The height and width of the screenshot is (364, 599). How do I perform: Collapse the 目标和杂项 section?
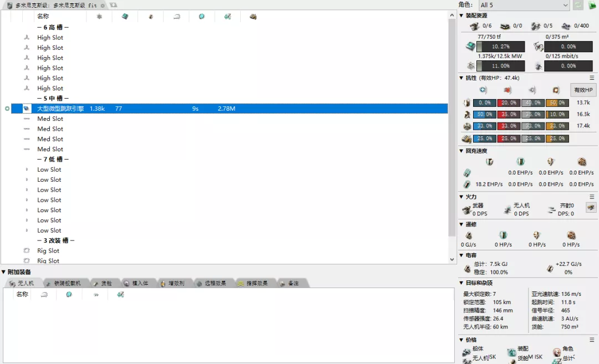click(461, 283)
